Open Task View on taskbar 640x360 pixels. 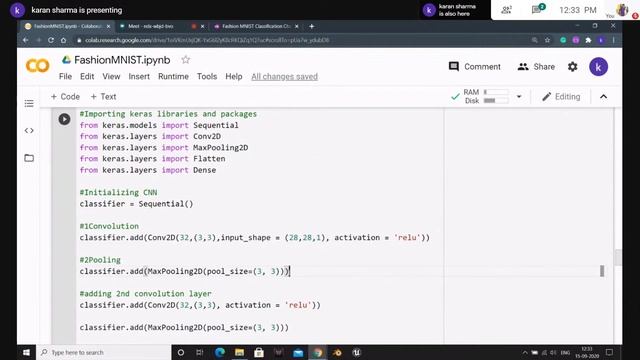(x=200, y=352)
